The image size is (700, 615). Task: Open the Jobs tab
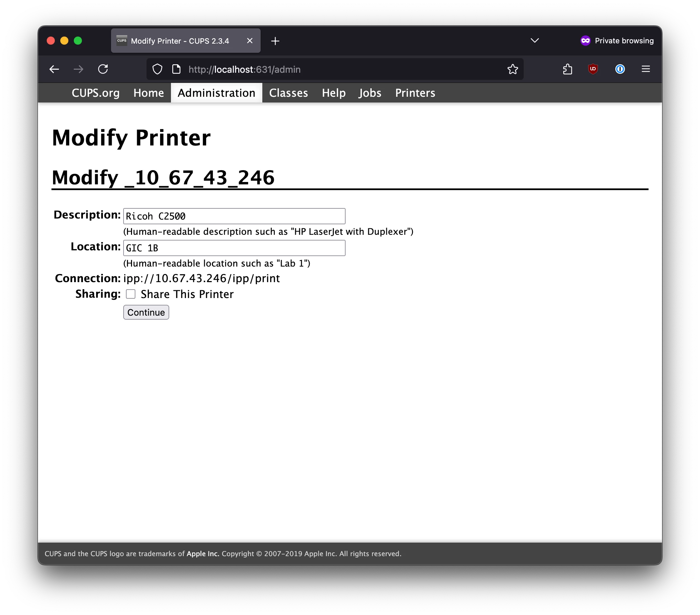[x=370, y=93]
